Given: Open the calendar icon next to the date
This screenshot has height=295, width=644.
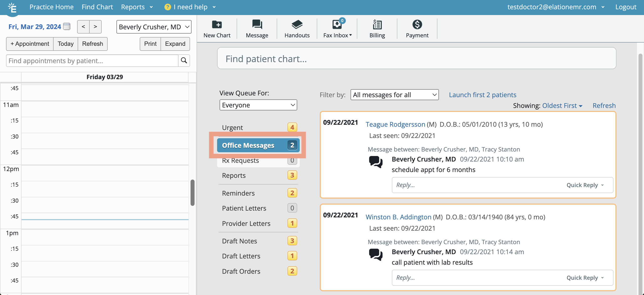Looking at the screenshot, I should tap(67, 26).
